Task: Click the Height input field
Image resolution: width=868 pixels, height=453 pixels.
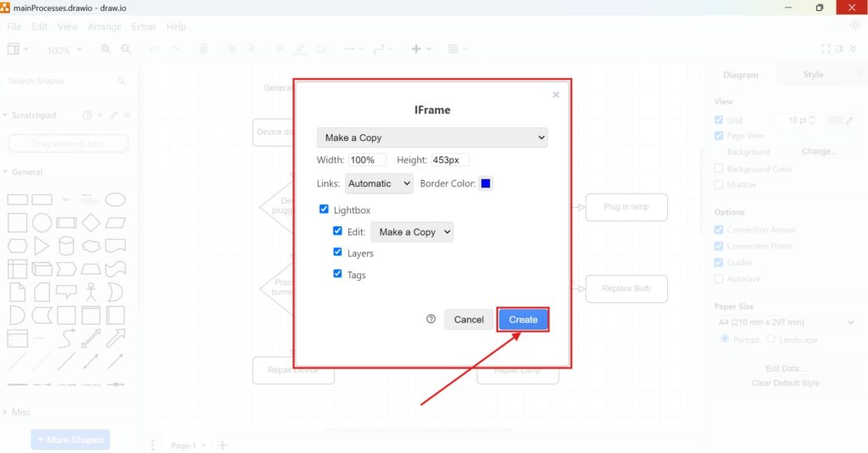Action: (450, 160)
